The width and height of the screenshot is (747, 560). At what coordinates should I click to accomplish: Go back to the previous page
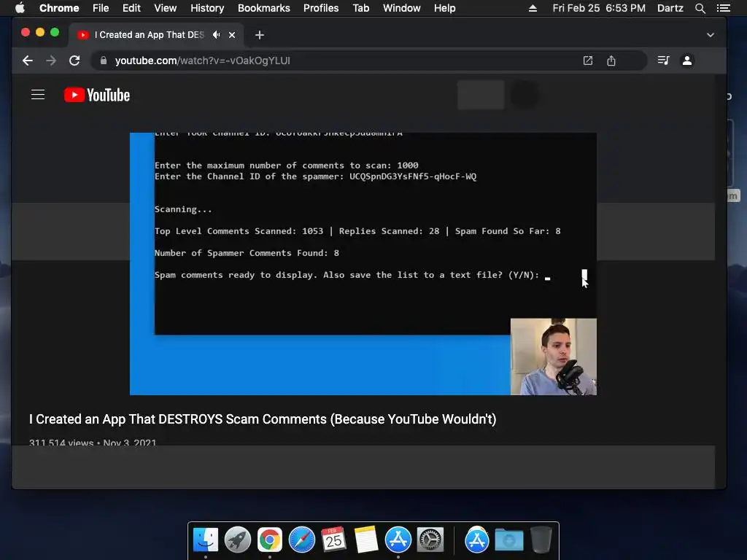[x=28, y=61]
